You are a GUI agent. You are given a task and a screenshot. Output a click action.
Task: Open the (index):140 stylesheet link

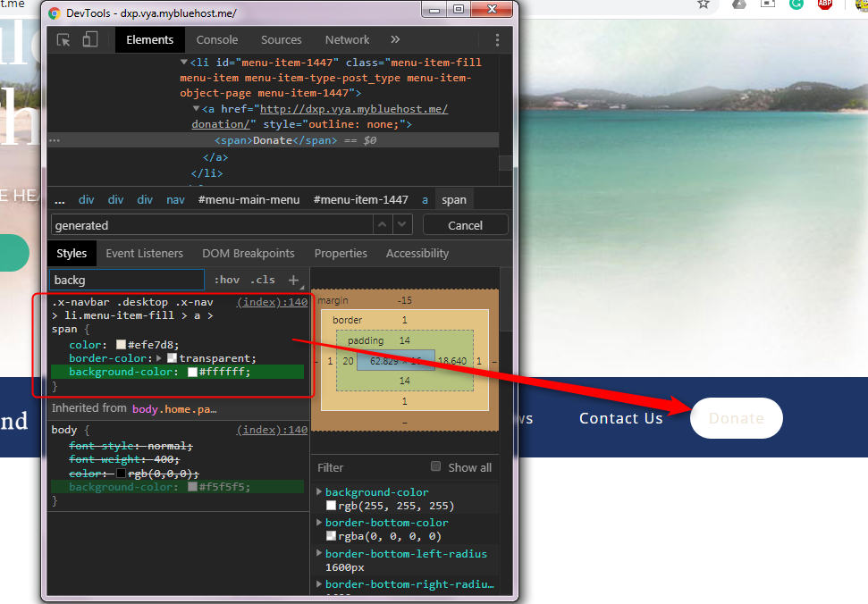[271, 302]
